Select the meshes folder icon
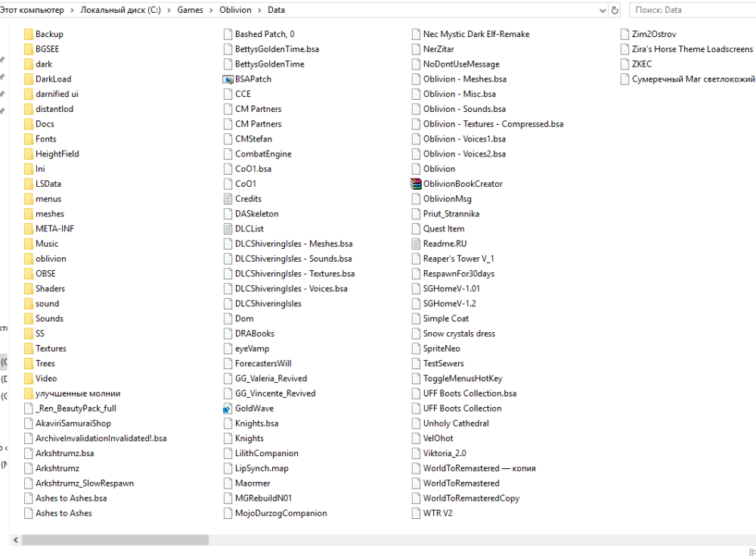The width and height of the screenshot is (756, 556). (29, 214)
